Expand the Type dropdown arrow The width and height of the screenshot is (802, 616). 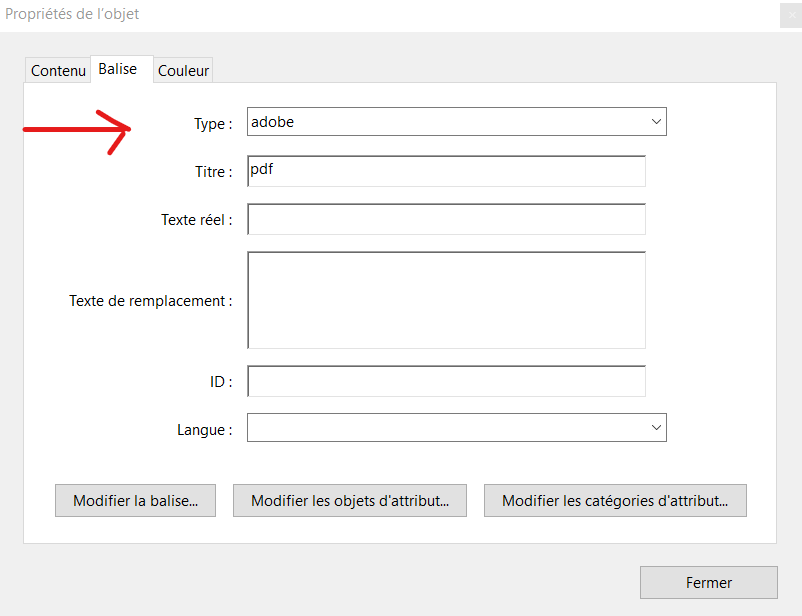click(656, 122)
